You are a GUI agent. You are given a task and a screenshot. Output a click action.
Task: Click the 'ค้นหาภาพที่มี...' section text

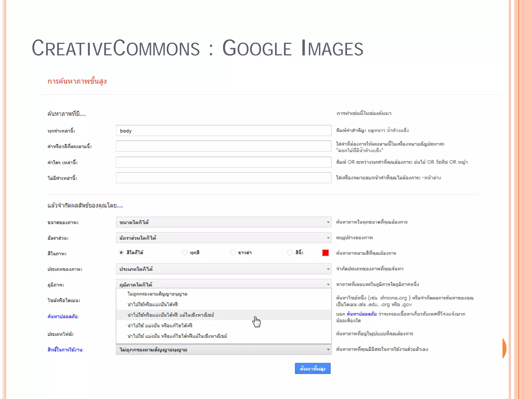[x=66, y=114]
